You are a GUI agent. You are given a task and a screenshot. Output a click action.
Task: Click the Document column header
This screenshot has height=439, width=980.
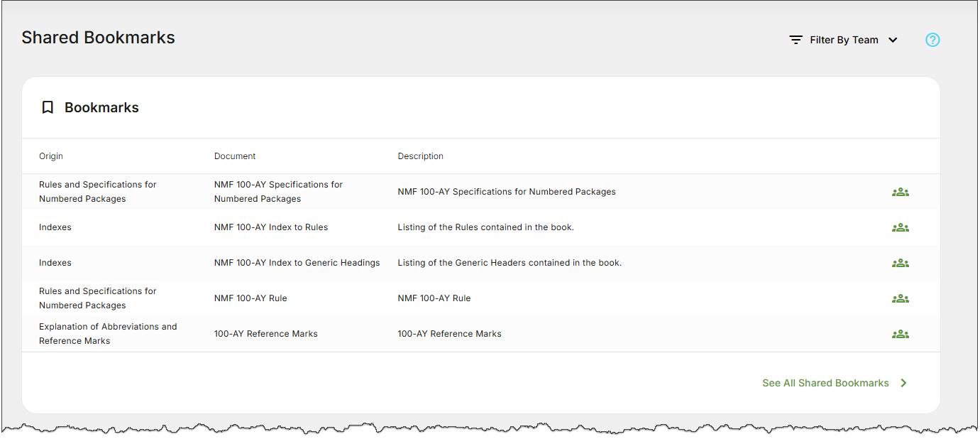(235, 156)
